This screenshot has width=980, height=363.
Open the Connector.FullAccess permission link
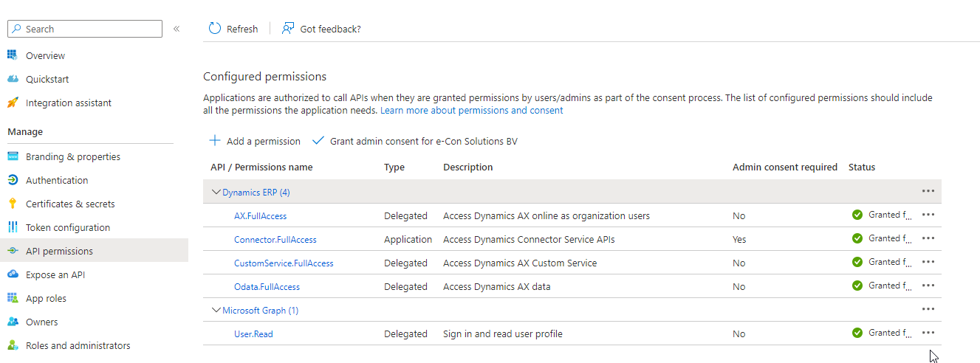275,240
